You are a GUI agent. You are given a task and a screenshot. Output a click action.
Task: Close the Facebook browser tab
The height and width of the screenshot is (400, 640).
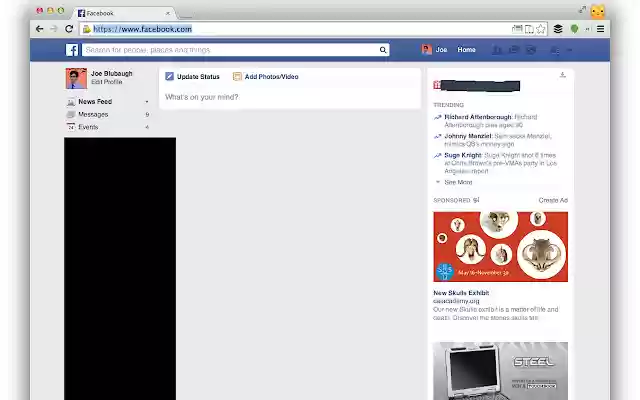pyautogui.click(x=167, y=13)
